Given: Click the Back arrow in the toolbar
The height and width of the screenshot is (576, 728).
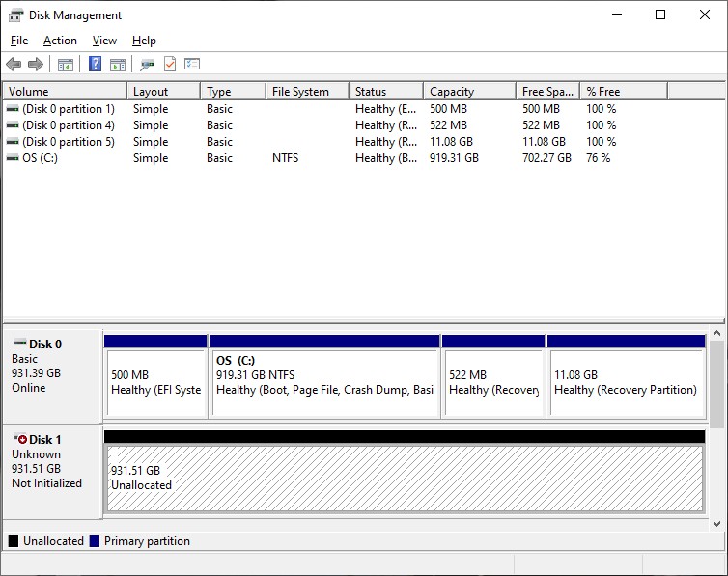Looking at the screenshot, I should point(14,65).
